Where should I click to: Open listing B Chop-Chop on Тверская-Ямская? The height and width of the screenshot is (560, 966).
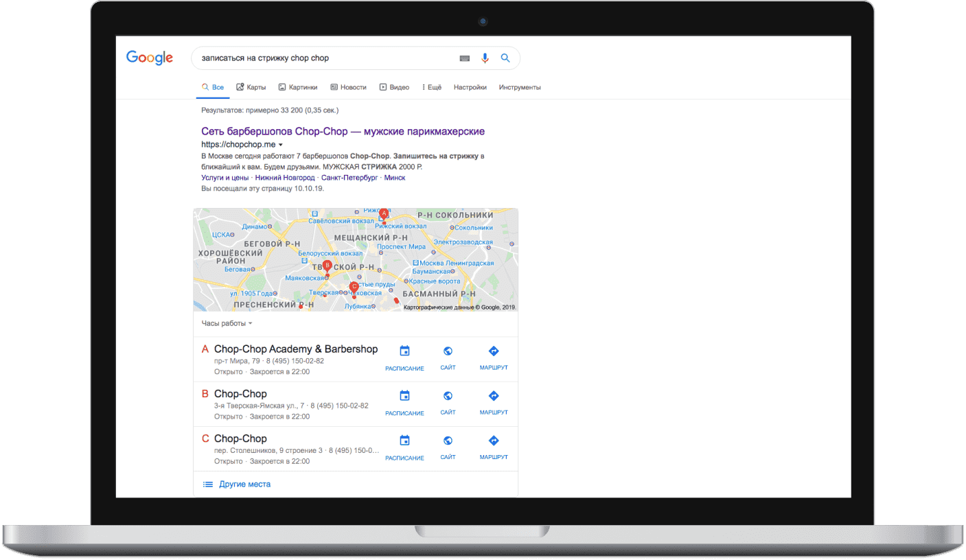pyautogui.click(x=240, y=394)
